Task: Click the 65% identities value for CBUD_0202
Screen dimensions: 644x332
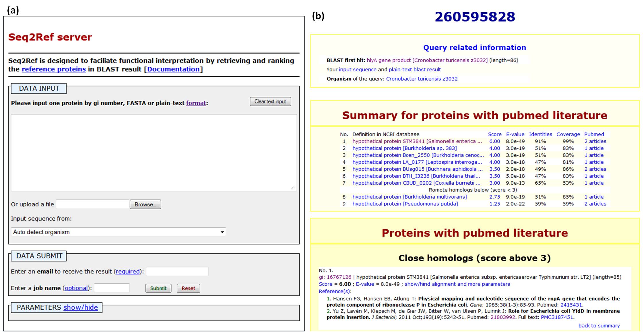Action: pos(540,183)
